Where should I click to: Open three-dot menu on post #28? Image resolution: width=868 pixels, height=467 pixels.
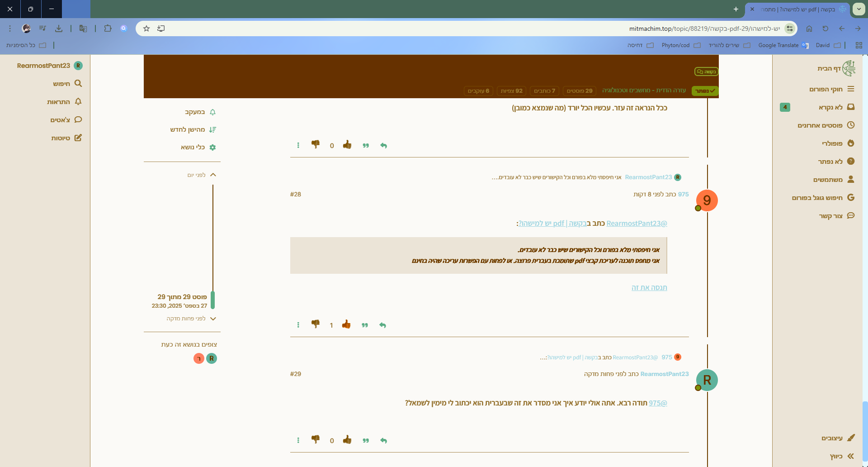[298, 325]
